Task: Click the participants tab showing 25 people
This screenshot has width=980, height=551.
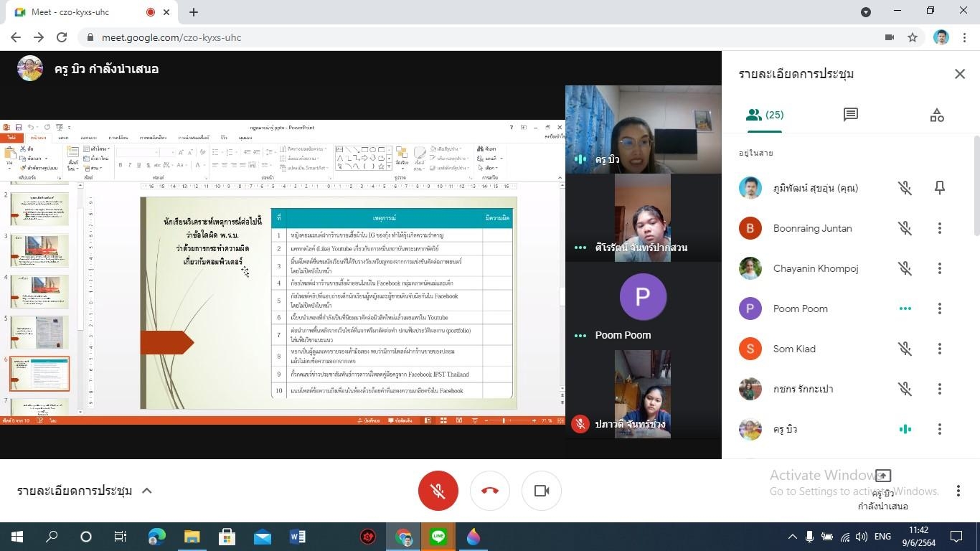Action: point(765,115)
